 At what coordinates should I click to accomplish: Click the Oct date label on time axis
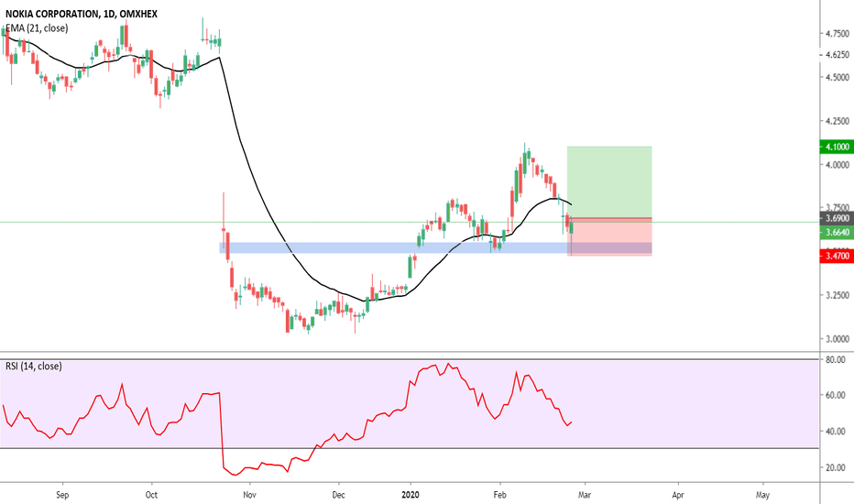pyautogui.click(x=151, y=495)
